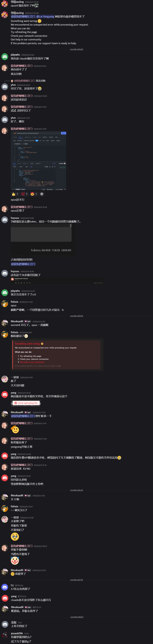Open the Error uploading file screenshot
The height and width of the screenshot is (644, 153).
click(26, 403)
